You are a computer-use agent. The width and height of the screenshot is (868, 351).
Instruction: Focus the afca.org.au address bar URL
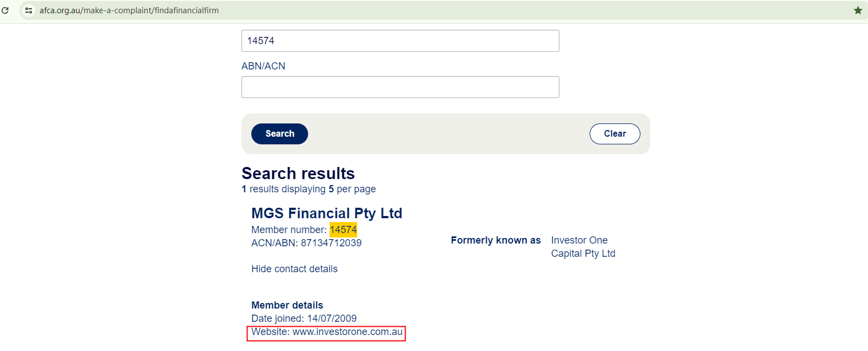pyautogui.click(x=129, y=10)
